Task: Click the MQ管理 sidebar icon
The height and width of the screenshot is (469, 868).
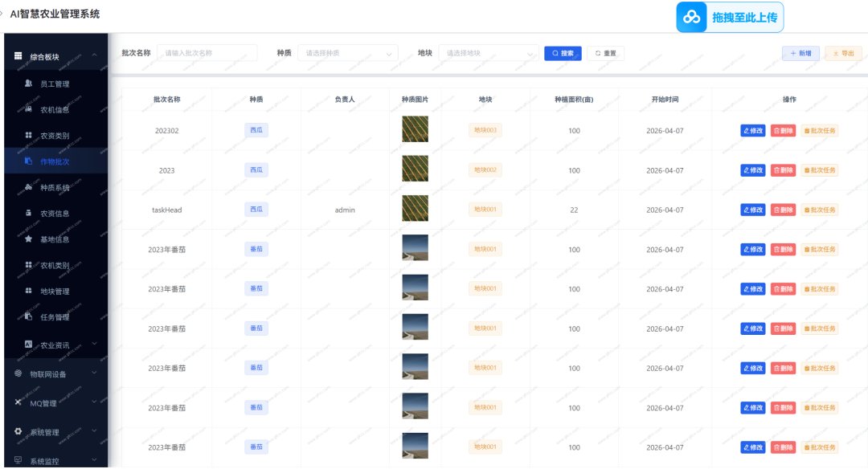Action: pos(18,402)
